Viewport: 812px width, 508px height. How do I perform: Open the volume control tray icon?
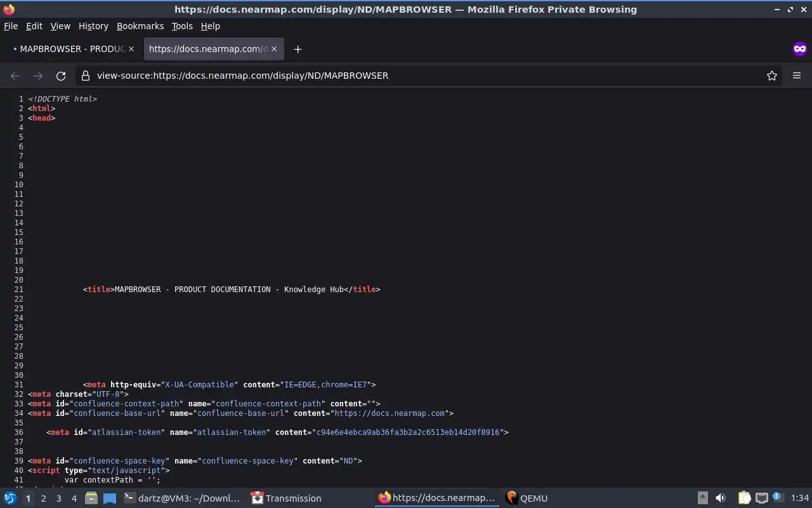pos(721,498)
